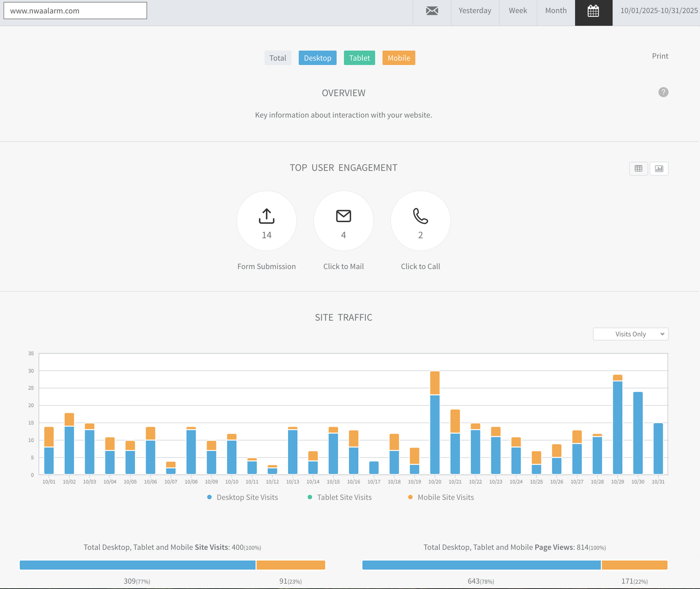Switch engagement to bar chart view icon
This screenshot has height=589, width=700.
pos(659,168)
